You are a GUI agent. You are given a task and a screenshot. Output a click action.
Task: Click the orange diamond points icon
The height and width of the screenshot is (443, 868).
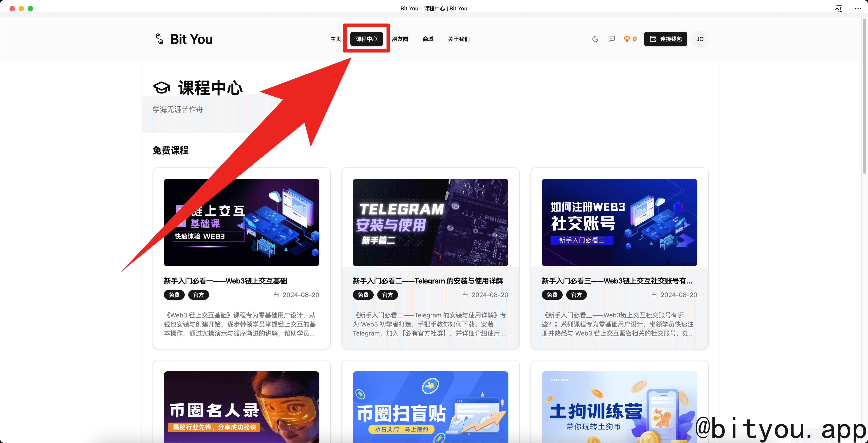click(627, 39)
